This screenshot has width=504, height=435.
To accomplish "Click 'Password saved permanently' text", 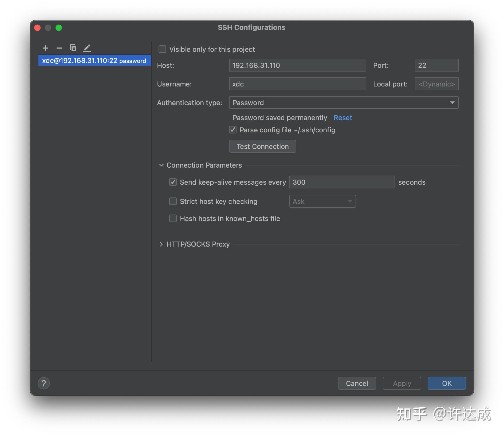I will 280,118.
